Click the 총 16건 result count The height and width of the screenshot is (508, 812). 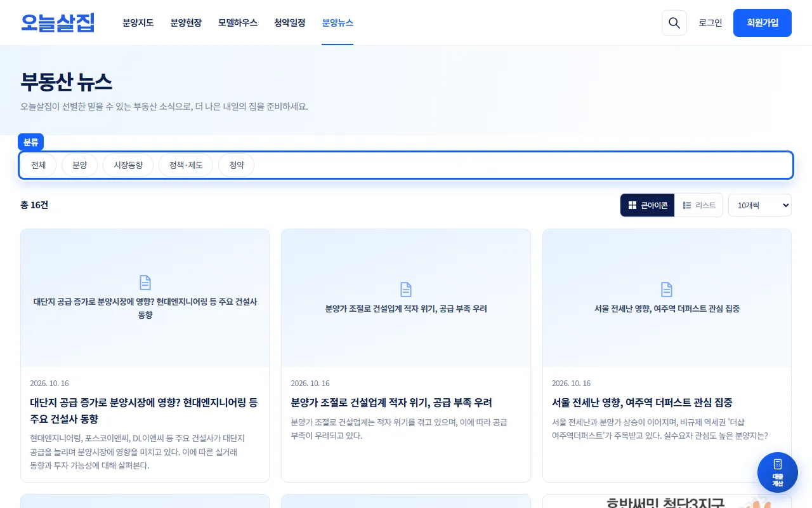pyautogui.click(x=34, y=205)
